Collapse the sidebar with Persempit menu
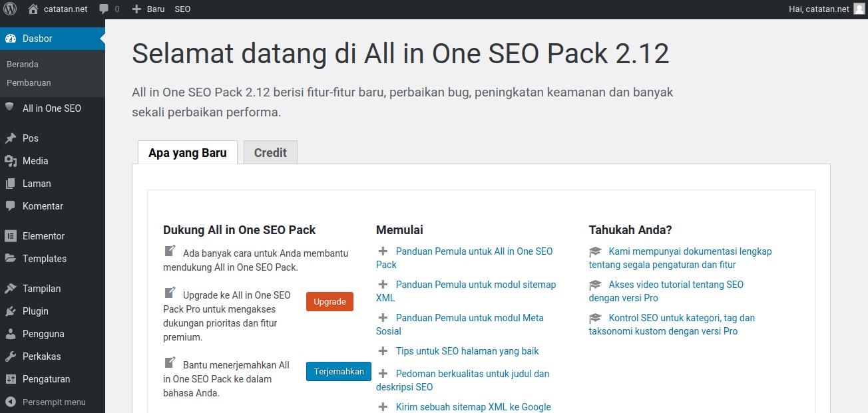The width and height of the screenshot is (868, 413). click(x=47, y=402)
